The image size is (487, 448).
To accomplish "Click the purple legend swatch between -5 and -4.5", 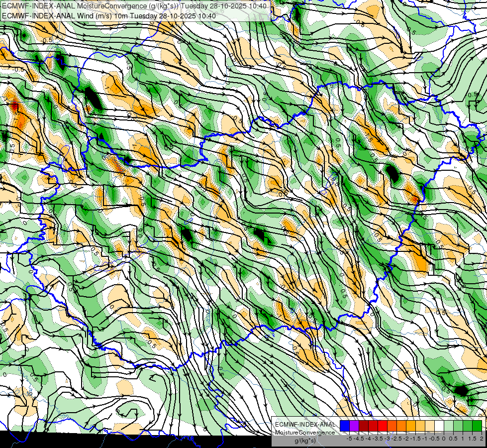I will pyautogui.click(x=354, y=426).
